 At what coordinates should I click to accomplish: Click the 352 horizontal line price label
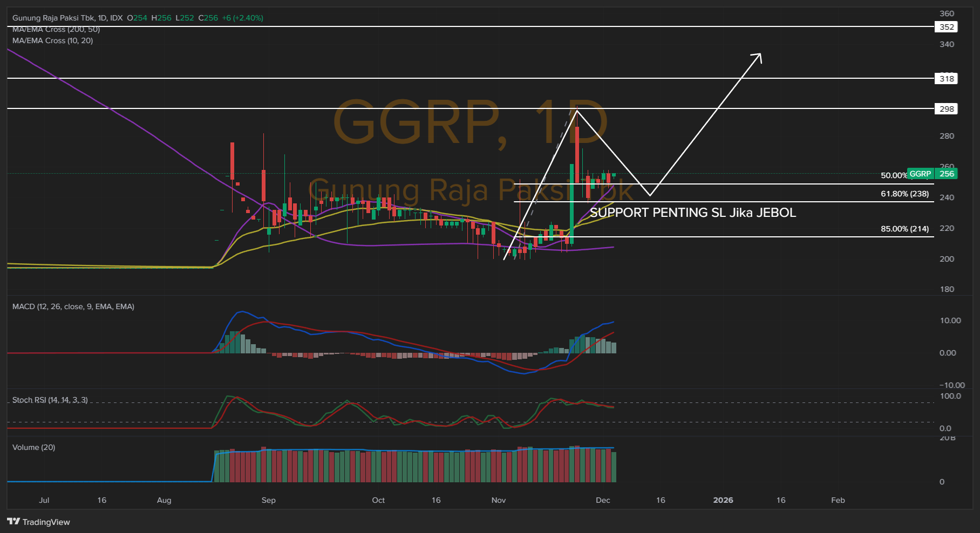(x=947, y=27)
